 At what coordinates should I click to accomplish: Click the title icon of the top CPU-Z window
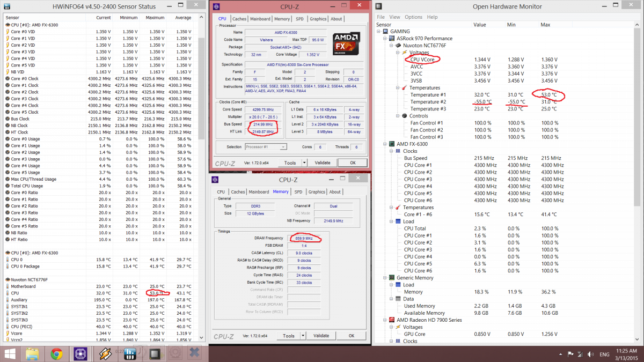[x=216, y=7]
